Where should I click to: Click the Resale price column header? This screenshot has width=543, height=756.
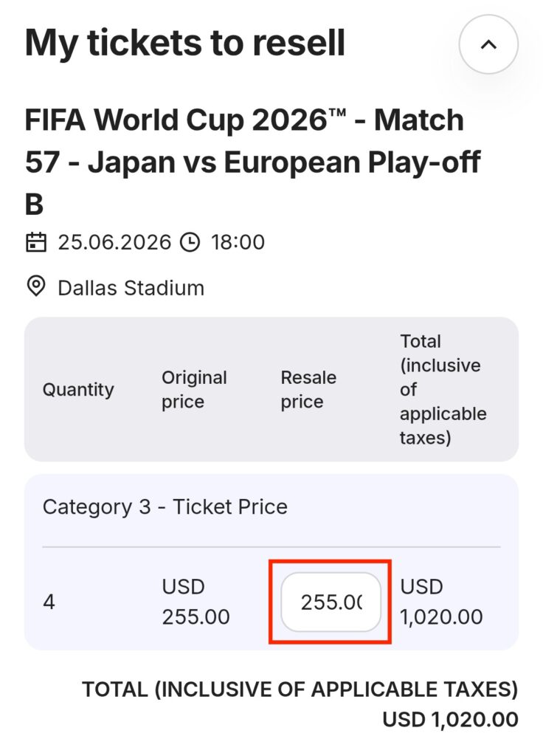click(308, 390)
